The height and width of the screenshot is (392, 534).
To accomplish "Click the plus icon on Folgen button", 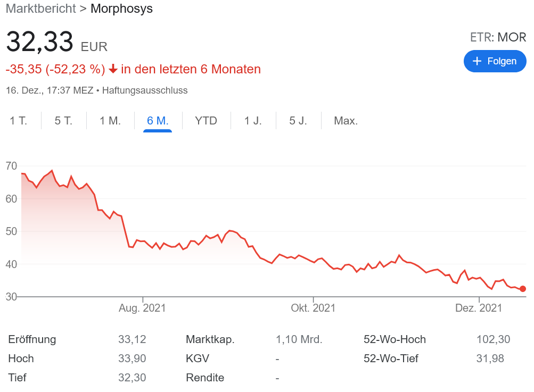I will click(x=477, y=61).
